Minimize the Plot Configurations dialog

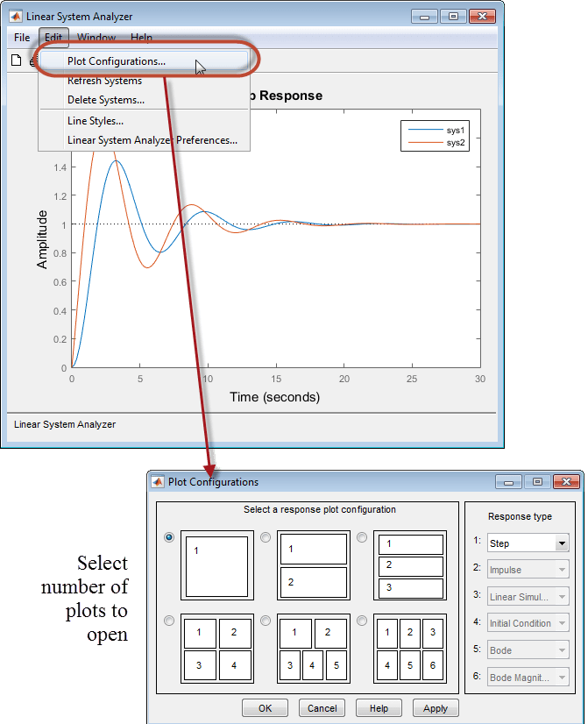tap(508, 481)
